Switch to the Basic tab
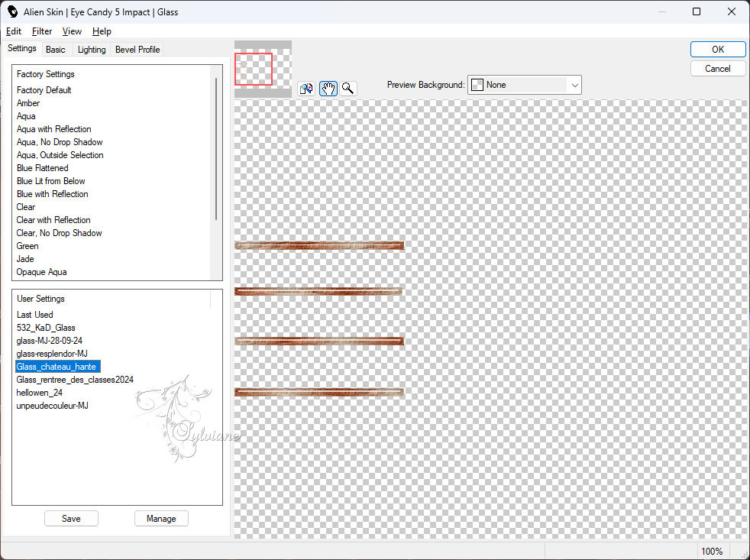Image resolution: width=750 pixels, height=560 pixels. click(56, 50)
